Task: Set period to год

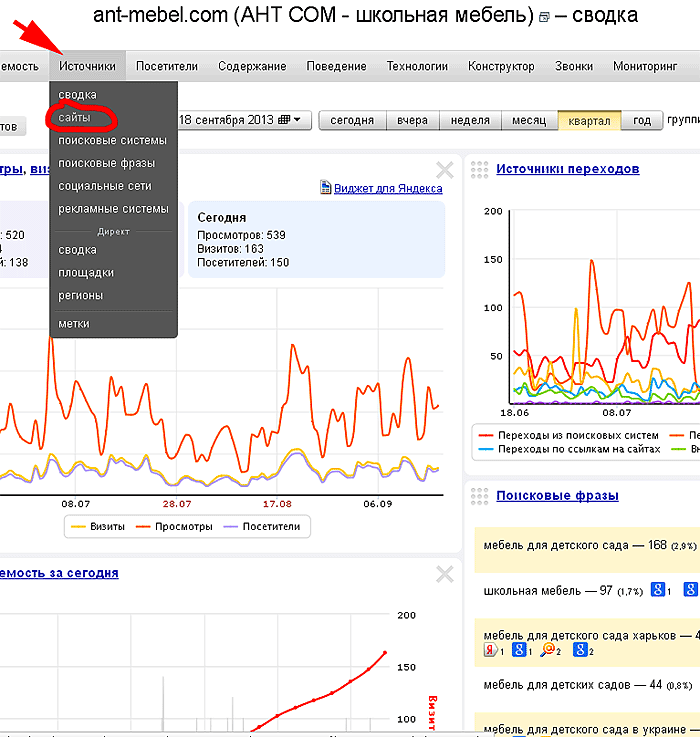Action: pos(642,120)
